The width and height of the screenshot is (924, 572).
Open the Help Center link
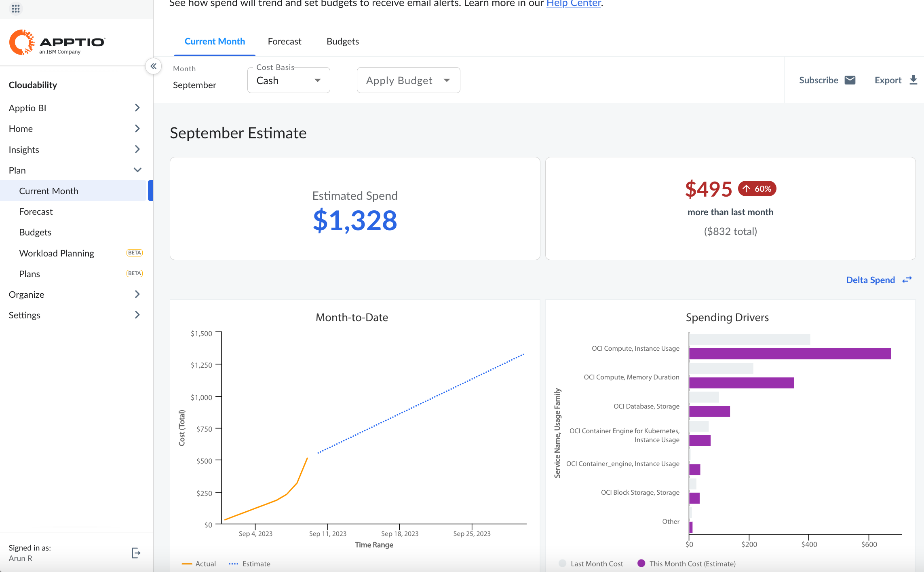pyautogui.click(x=574, y=4)
